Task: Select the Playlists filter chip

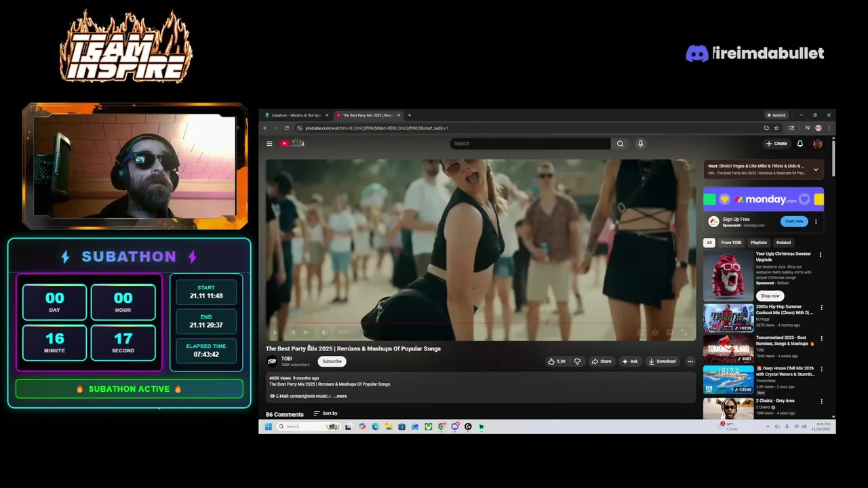Action: click(759, 243)
